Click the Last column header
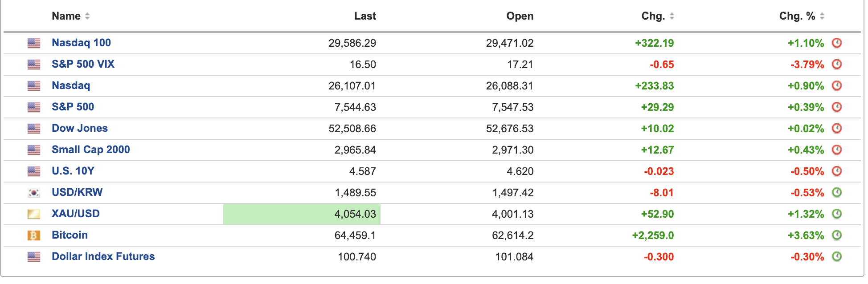868x284 pixels. tap(365, 16)
